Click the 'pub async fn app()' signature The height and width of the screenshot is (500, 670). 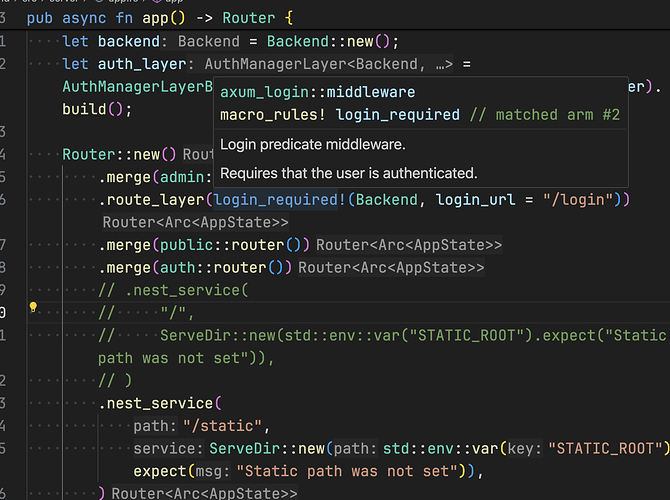tap(106, 18)
